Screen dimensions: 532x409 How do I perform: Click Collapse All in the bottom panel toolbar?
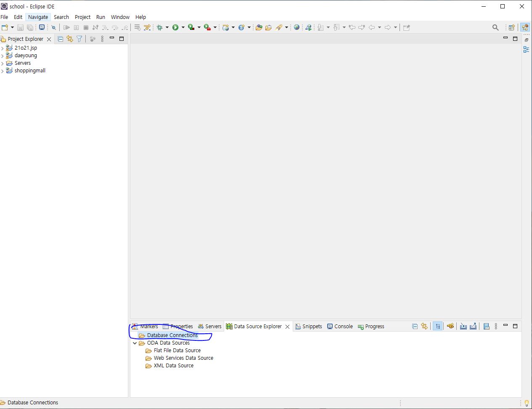pyautogui.click(x=415, y=326)
